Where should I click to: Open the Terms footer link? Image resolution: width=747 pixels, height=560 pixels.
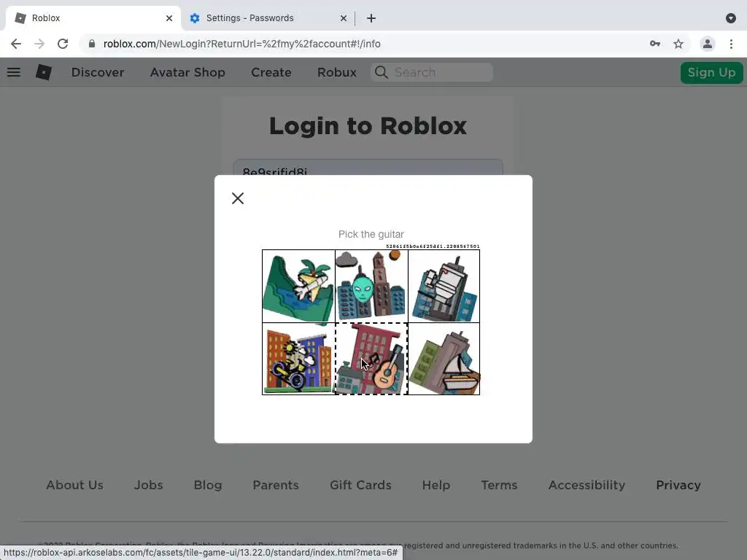499,485
